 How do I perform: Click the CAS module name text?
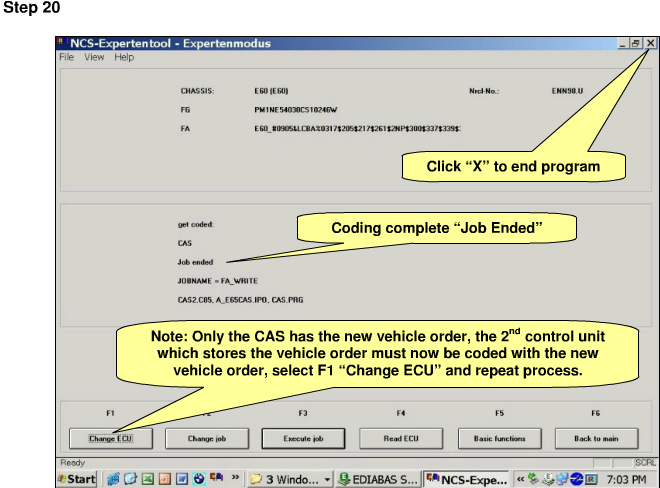[185, 243]
